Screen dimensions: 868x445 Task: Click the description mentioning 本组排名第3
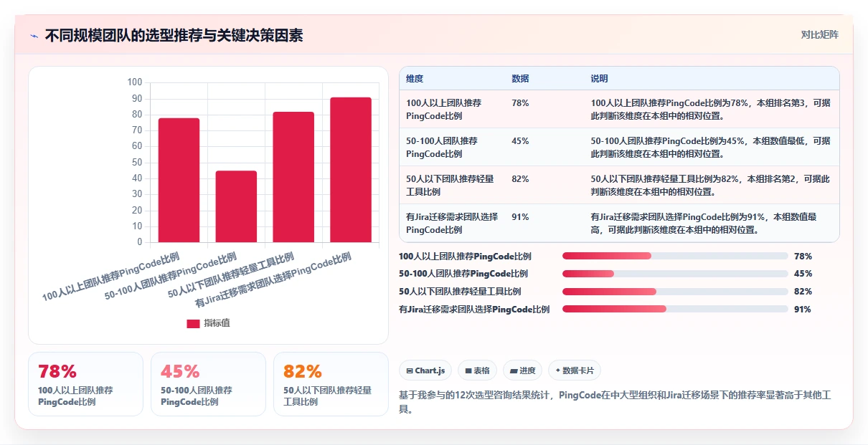point(710,109)
